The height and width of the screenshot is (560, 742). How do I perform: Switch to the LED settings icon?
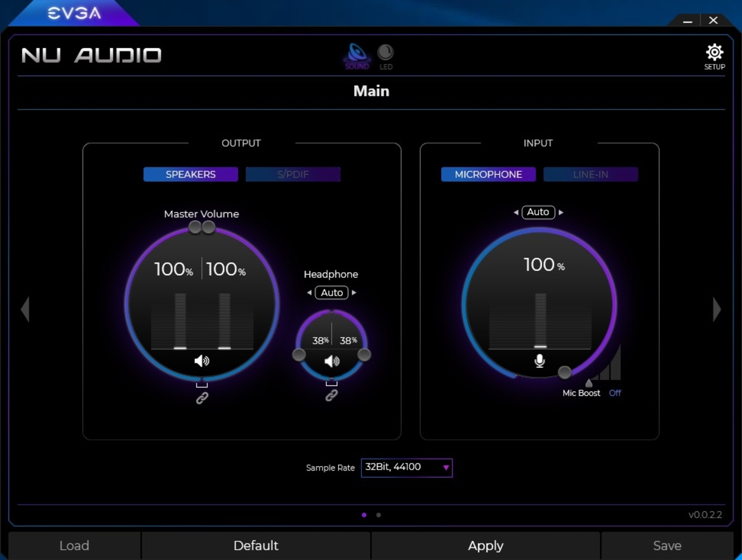[386, 56]
